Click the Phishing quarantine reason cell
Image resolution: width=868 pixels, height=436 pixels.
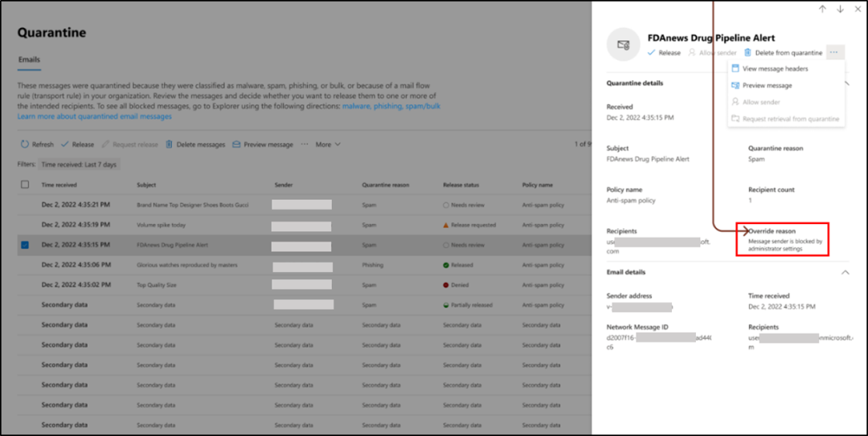(373, 265)
